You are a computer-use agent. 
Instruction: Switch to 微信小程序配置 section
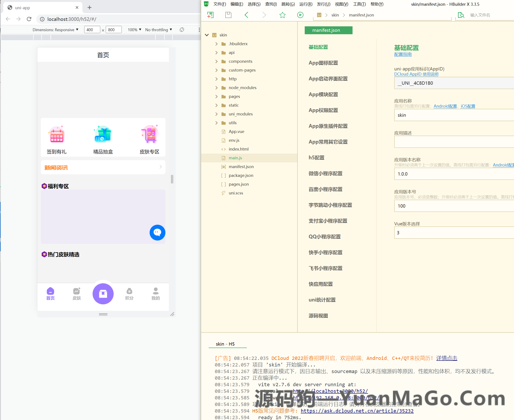(325, 174)
